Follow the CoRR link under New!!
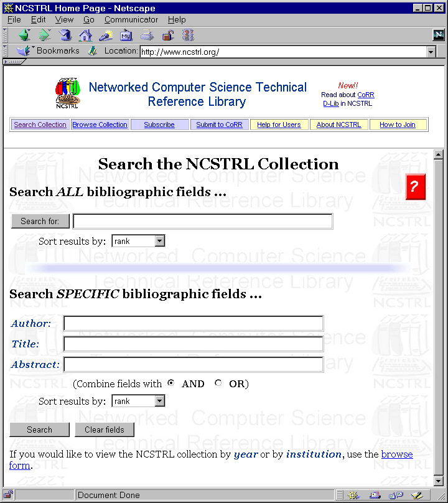This screenshot has height=503, width=448. pyautogui.click(x=366, y=95)
